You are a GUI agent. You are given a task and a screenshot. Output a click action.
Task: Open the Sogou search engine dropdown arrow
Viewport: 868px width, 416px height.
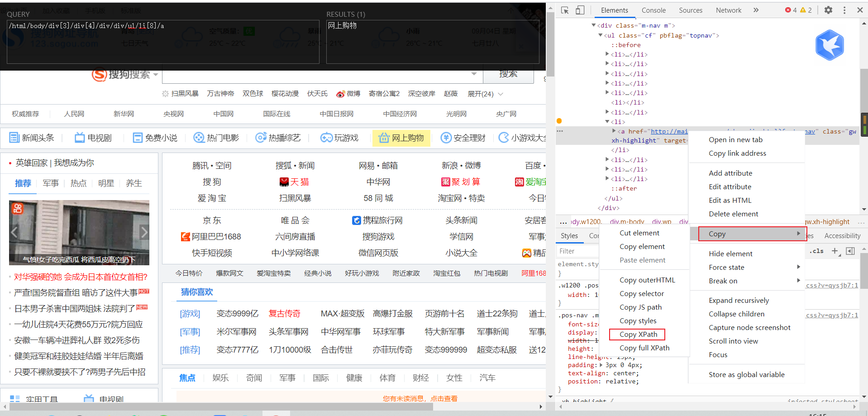(156, 75)
